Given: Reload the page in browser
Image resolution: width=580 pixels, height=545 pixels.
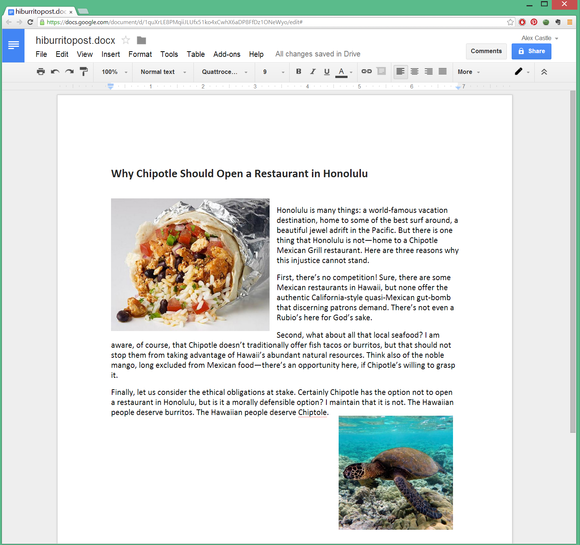Looking at the screenshot, I should click(30, 22).
